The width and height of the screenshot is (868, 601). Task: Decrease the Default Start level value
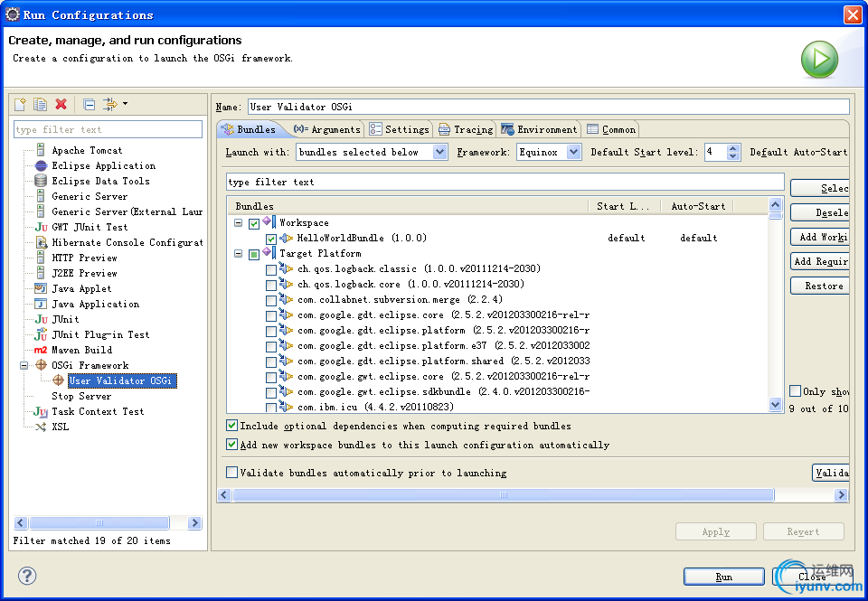tap(733, 156)
